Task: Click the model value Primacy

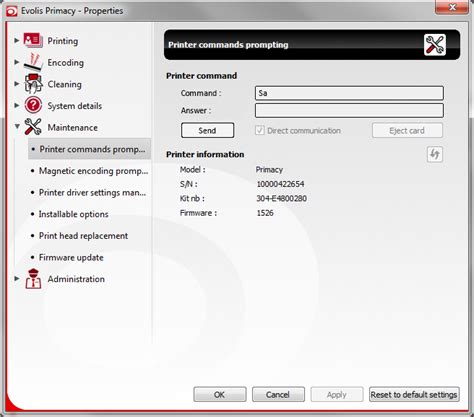Action: pyautogui.click(x=269, y=170)
